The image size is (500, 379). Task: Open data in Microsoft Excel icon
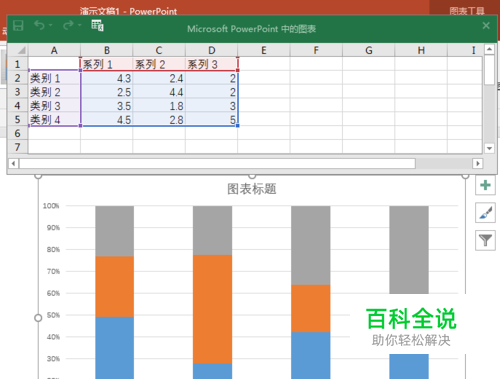click(x=97, y=25)
